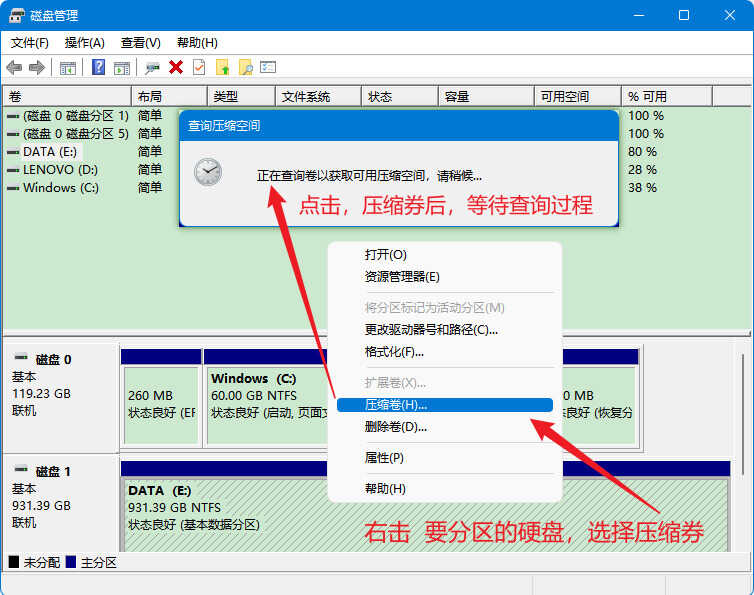Maximize the 磁盘管理 window

[x=683, y=15]
